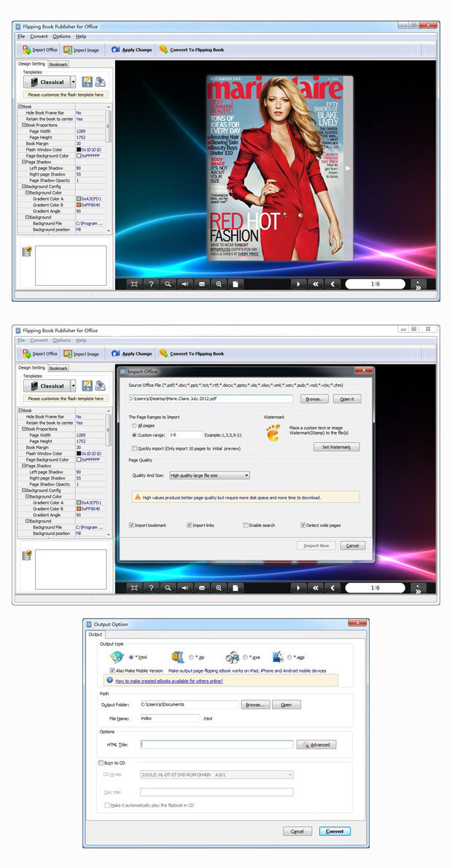Switch to the Output tab

[x=96, y=634]
